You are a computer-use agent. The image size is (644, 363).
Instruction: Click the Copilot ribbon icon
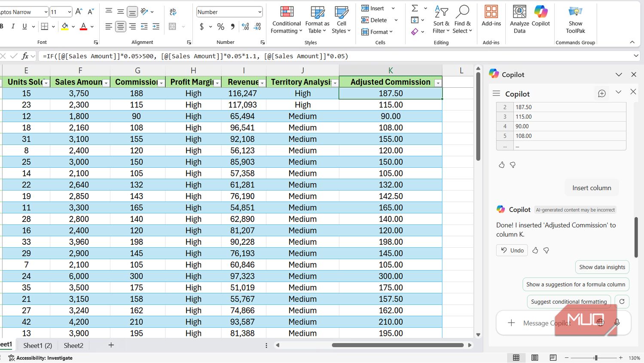point(540,16)
